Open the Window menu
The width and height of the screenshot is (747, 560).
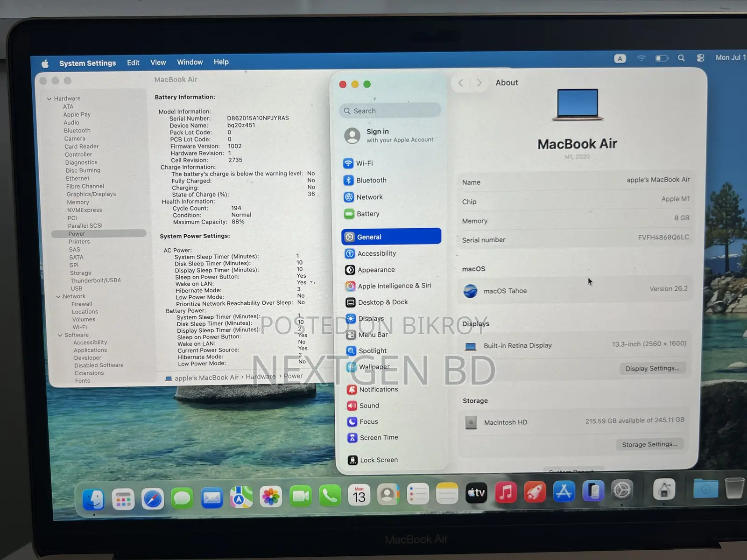coord(190,62)
